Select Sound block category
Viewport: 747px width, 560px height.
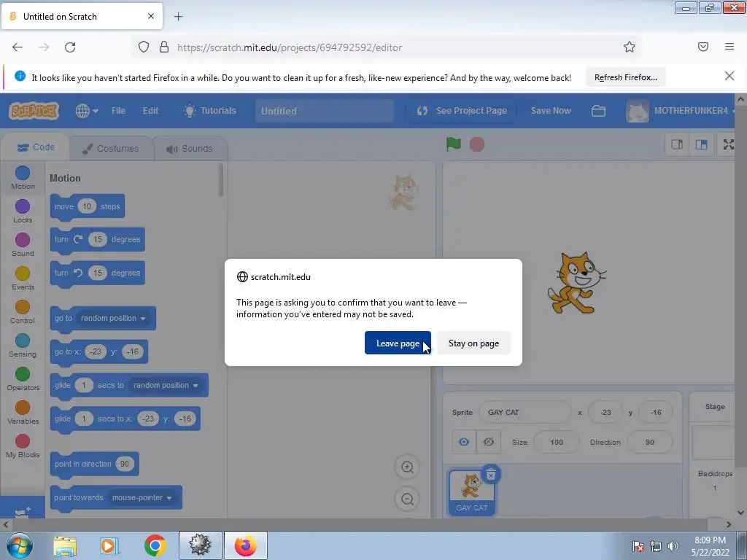pyautogui.click(x=23, y=245)
